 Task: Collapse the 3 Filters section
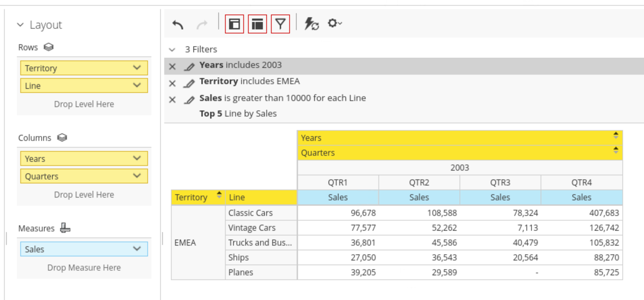pos(172,50)
